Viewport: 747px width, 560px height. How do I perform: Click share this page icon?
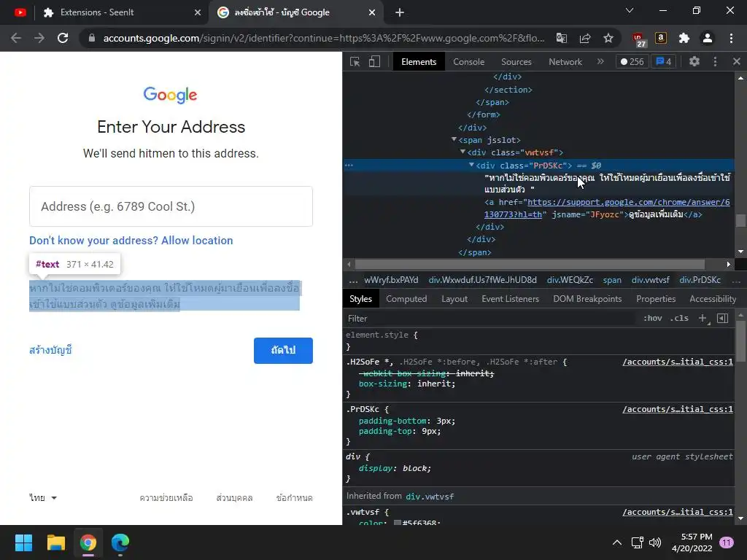[585, 38]
